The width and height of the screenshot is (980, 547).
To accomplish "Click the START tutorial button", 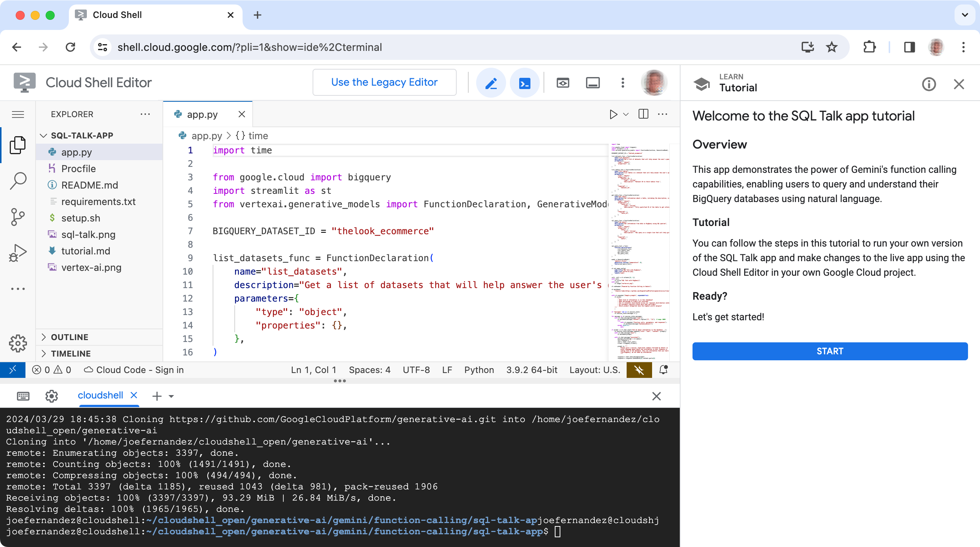I will 829,351.
